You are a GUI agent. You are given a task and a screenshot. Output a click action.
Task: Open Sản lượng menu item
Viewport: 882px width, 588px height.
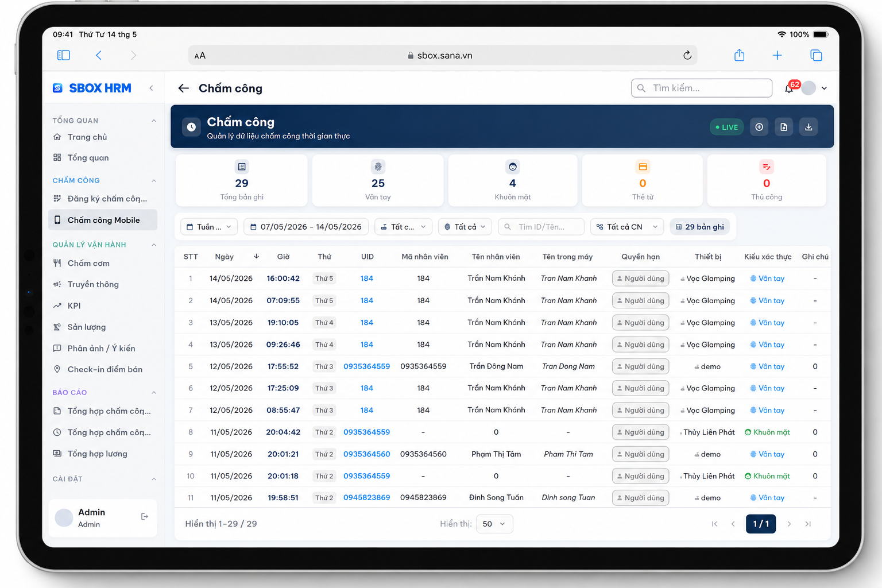pos(103,327)
